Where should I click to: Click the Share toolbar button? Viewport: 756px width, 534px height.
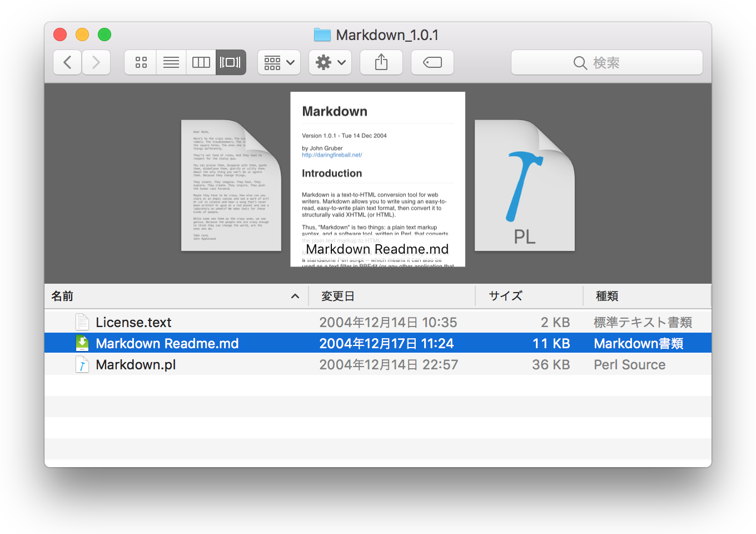tap(381, 62)
